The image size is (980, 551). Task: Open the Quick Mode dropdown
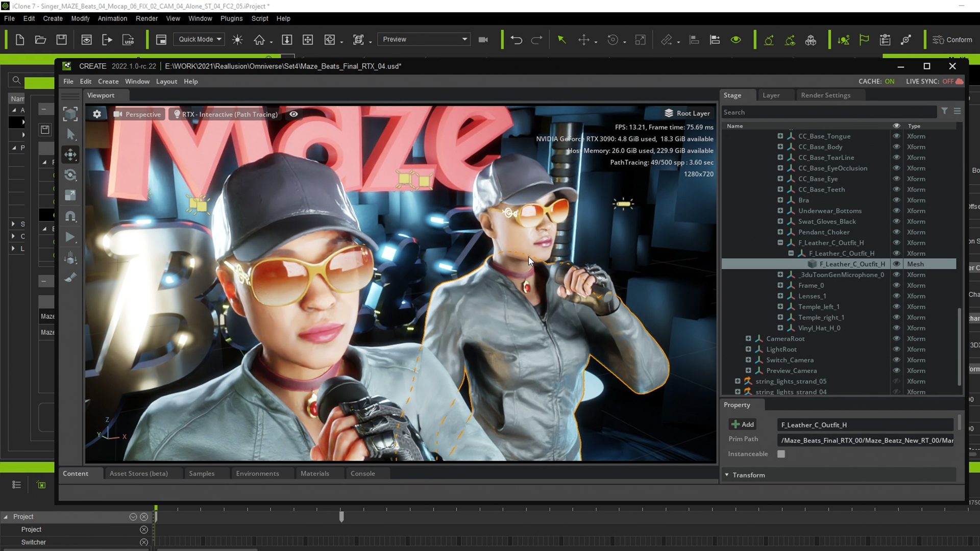pos(200,39)
